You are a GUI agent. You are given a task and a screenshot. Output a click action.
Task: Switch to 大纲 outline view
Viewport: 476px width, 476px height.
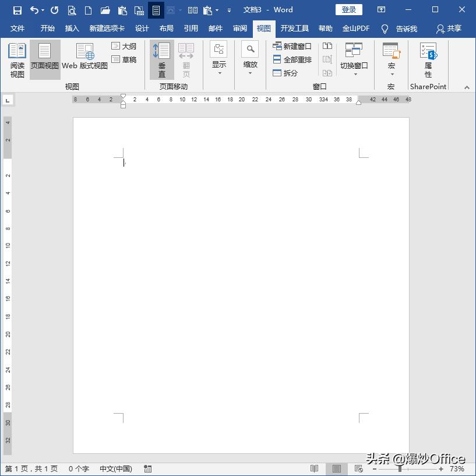tap(124, 46)
